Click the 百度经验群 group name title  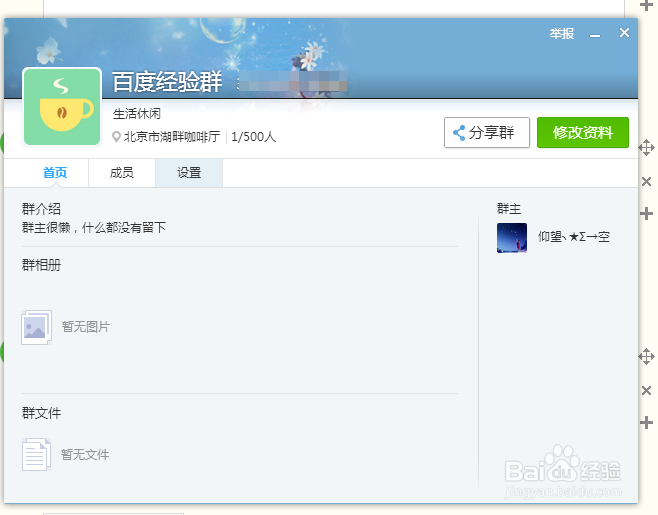pyautogui.click(x=167, y=81)
